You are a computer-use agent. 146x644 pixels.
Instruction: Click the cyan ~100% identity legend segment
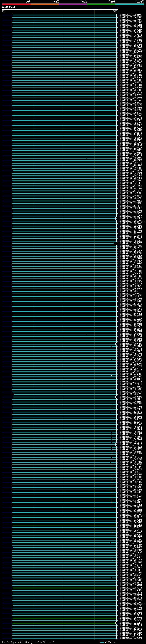click(x=130, y=4)
